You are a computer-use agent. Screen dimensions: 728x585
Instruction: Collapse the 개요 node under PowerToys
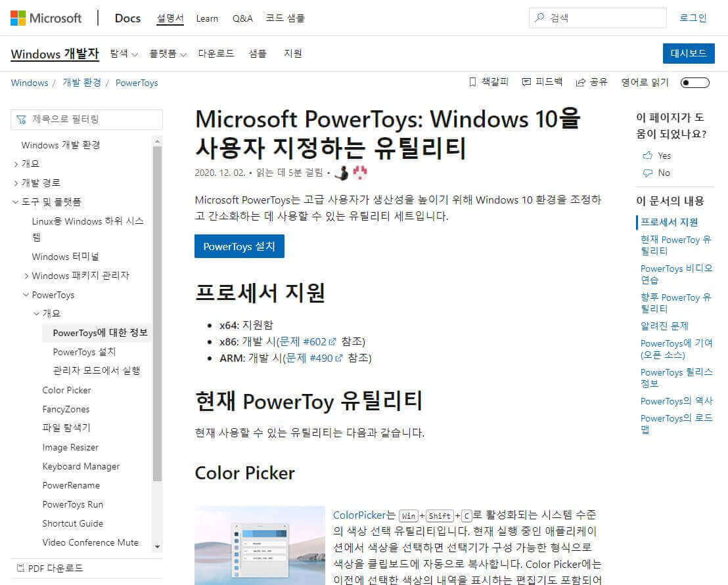(x=37, y=314)
